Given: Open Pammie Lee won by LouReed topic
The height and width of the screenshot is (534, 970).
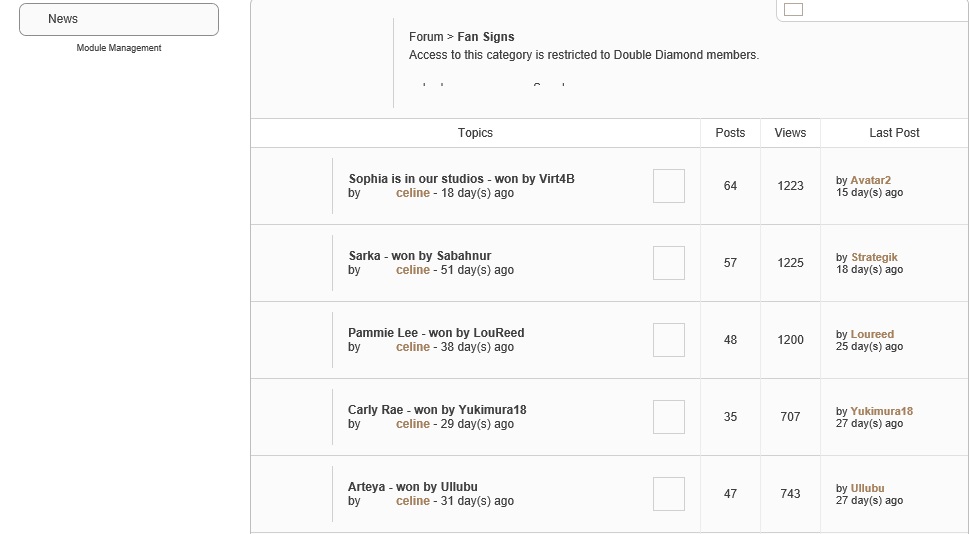Looking at the screenshot, I should point(436,333).
